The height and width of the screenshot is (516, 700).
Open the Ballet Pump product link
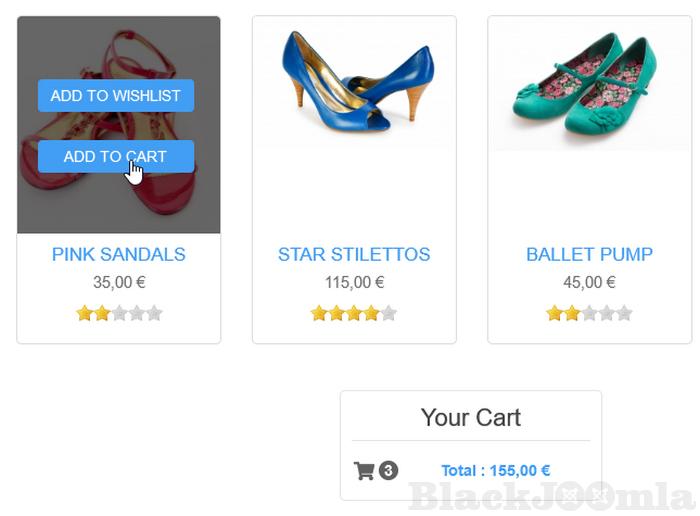click(589, 254)
